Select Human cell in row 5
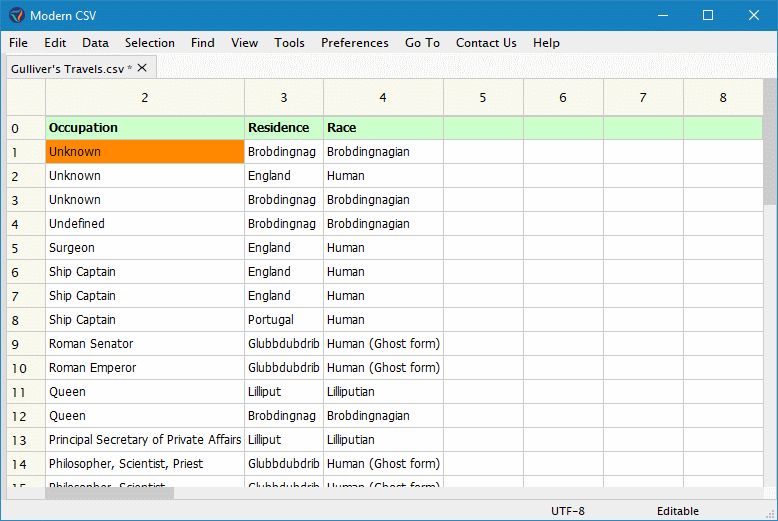Viewport: 778px width, 521px height. click(383, 248)
